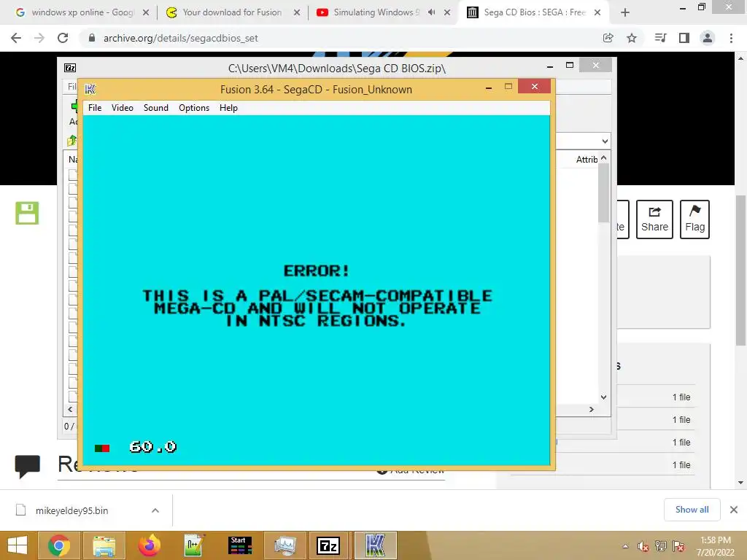Click the first '1 file' download entry
The height and width of the screenshot is (560, 747).
681,397
